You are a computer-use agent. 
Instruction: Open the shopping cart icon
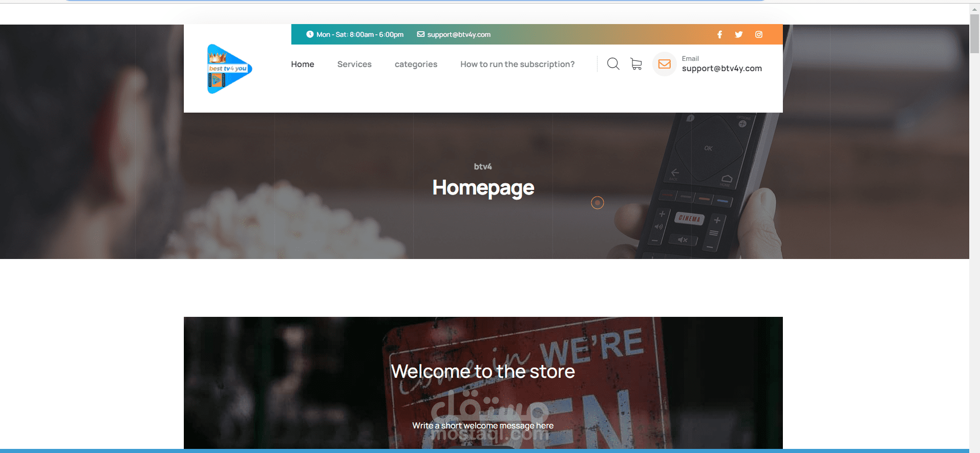click(636, 64)
